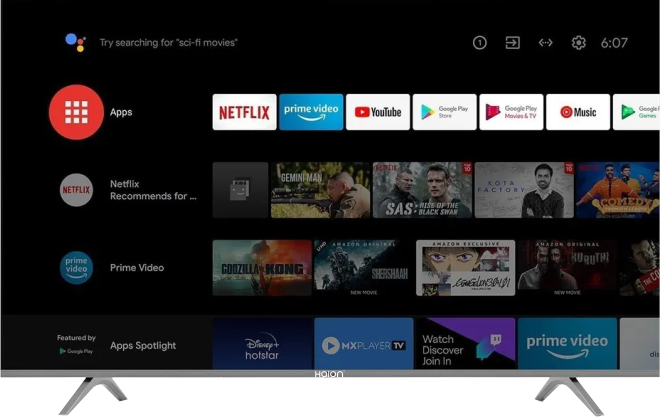Open the Inputs source icon
This screenshot has width=660, height=417.
coord(512,42)
